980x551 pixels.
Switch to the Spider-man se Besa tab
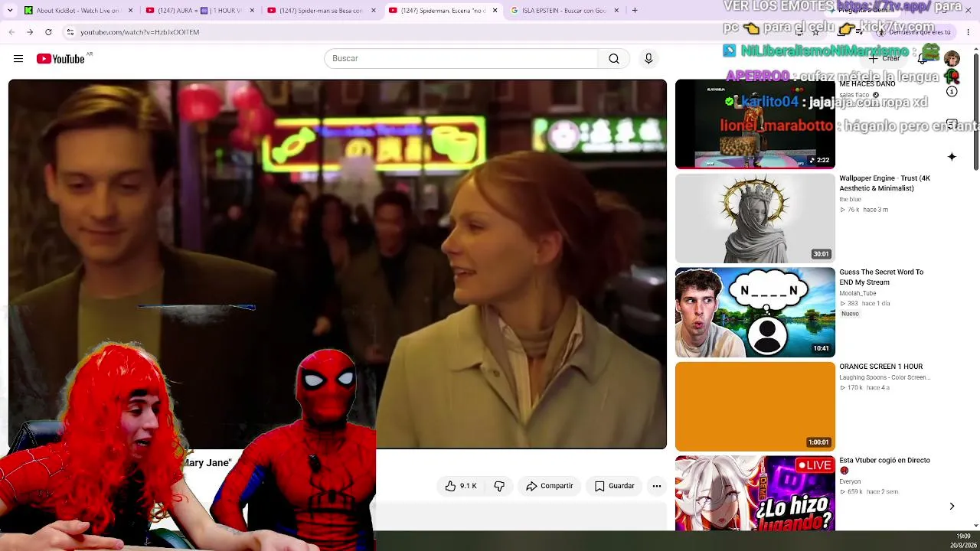(x=322, y=11)
